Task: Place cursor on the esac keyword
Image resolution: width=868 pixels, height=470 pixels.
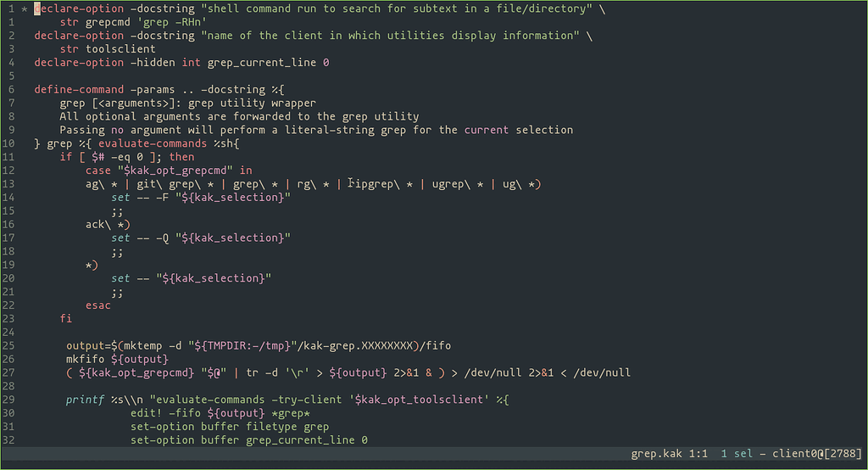Action: click(x=97, y=305)
